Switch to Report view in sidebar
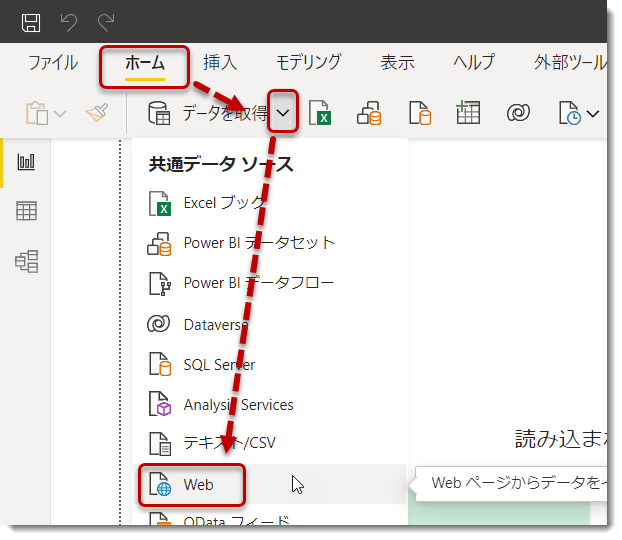This screenshot has height=540, width=622. click(26, 162)
